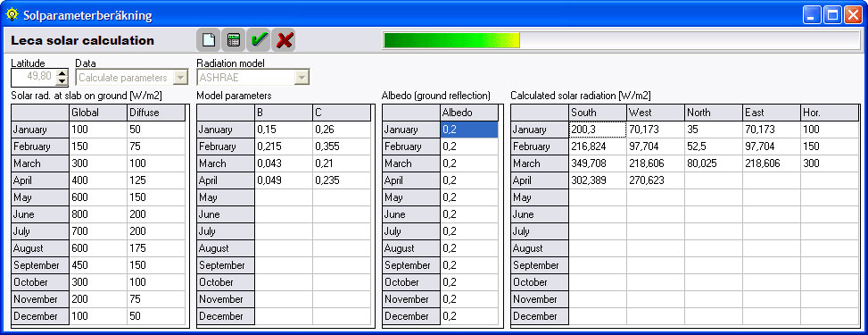Image resolution: width=868 pixels, height=335 pixels.
Task: Click the lightbulb icon in the title bar
Action: (12, 14)
